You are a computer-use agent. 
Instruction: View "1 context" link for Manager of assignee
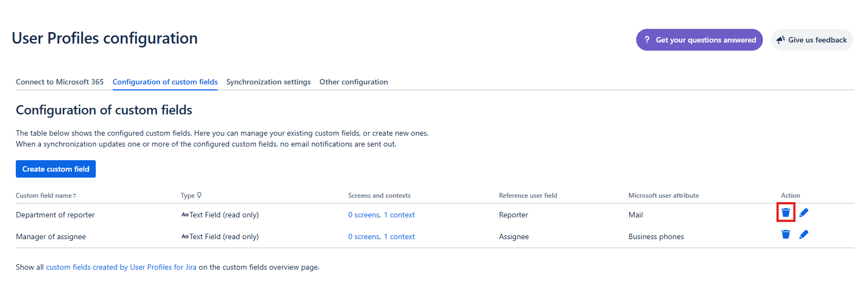coord(399,237)
